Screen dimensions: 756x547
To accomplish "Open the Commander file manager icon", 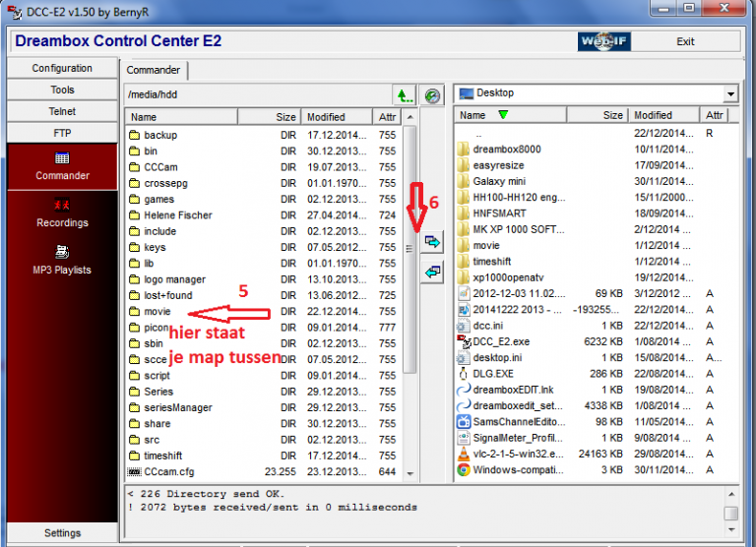I will click(62, 158).
